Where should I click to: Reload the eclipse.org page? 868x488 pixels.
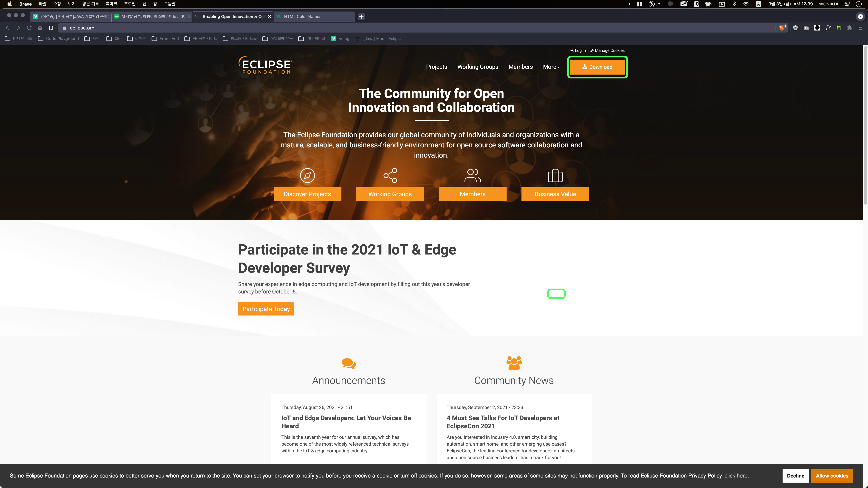[29, 28]
